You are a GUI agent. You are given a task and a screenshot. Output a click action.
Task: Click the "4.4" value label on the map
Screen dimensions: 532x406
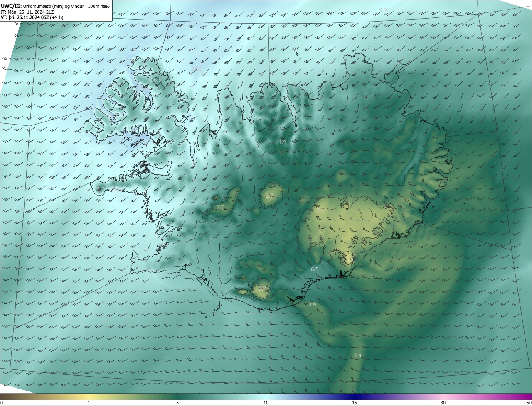pyautogui.click(x=282, y=142)
